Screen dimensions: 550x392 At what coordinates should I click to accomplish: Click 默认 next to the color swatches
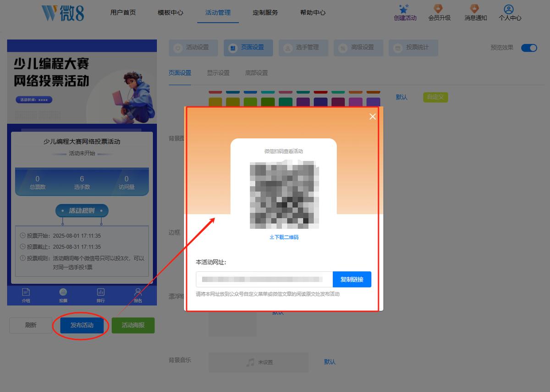click(x=401, y=97)
